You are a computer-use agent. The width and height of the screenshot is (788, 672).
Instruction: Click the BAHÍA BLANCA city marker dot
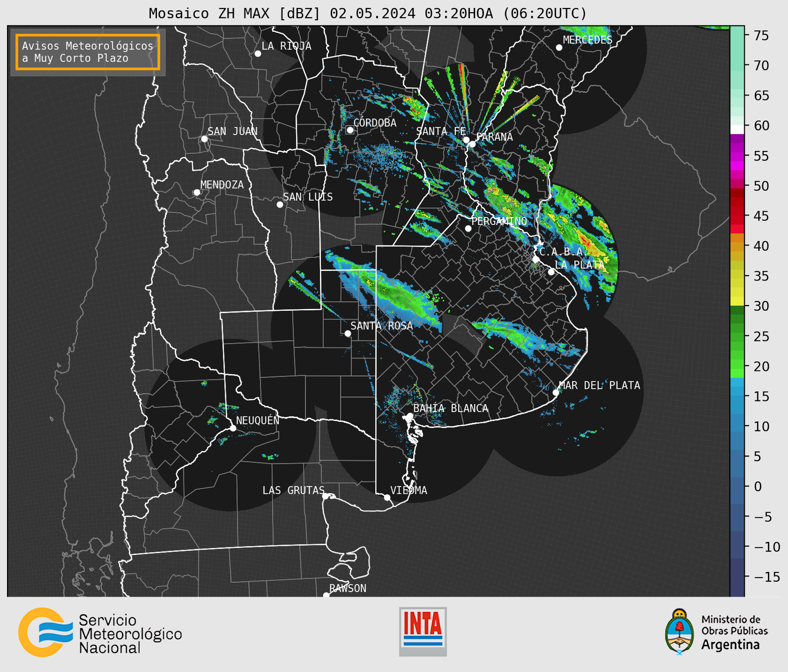click(x=410, y=416)
